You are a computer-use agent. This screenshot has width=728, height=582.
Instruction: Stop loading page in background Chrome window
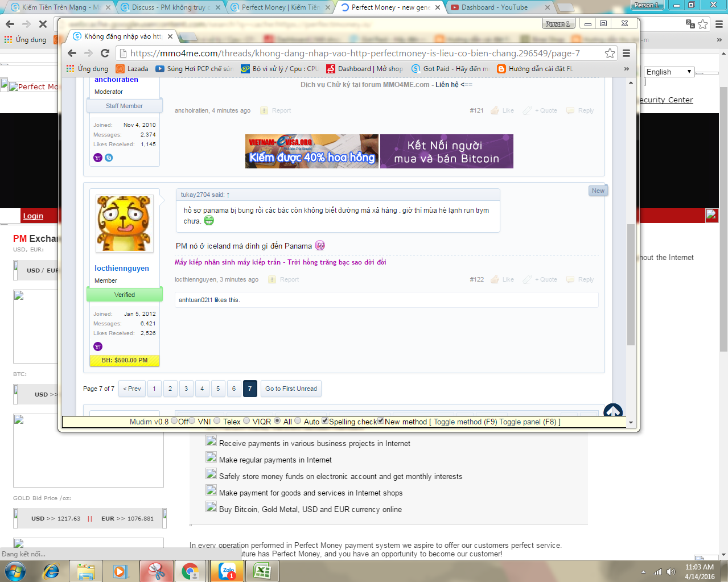tap(43, 24)
